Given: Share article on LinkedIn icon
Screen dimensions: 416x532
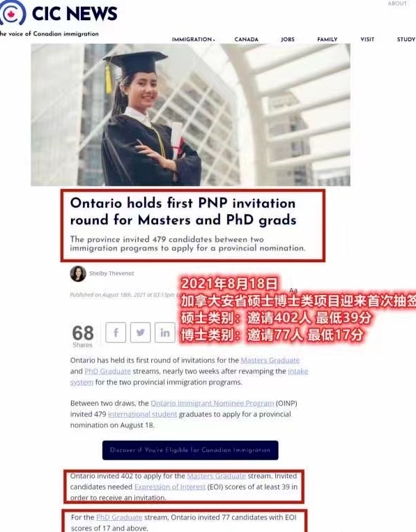Looking at the screenshot, I should [164, 333].
